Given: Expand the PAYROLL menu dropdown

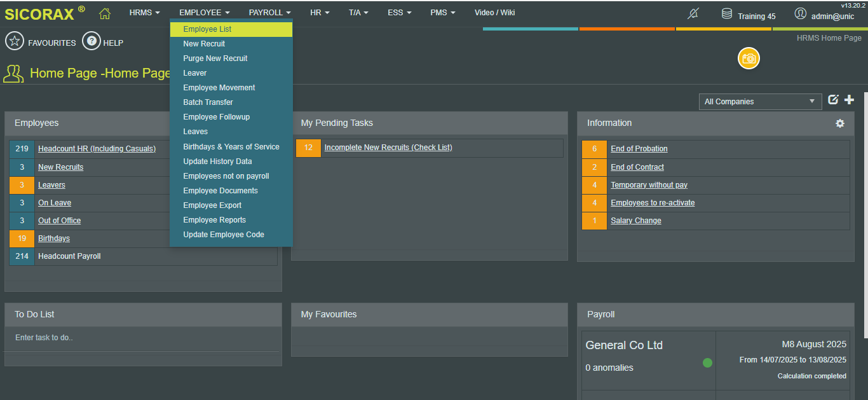Looking at the screenshot, I should [x=269, y=13].
